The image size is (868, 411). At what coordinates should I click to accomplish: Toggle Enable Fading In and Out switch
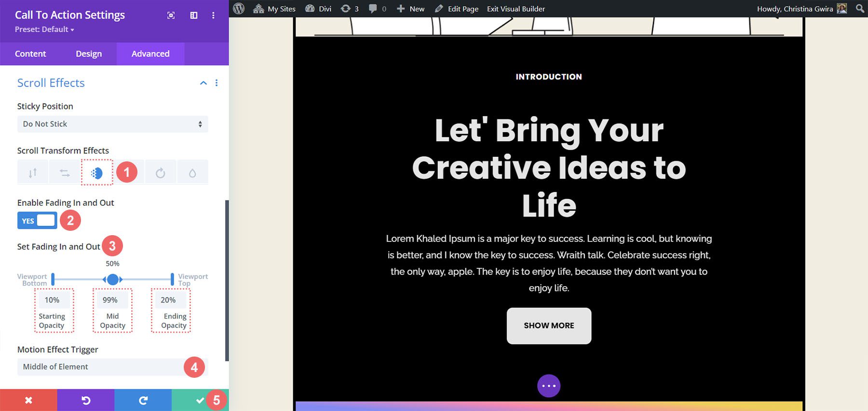[37, 221]
